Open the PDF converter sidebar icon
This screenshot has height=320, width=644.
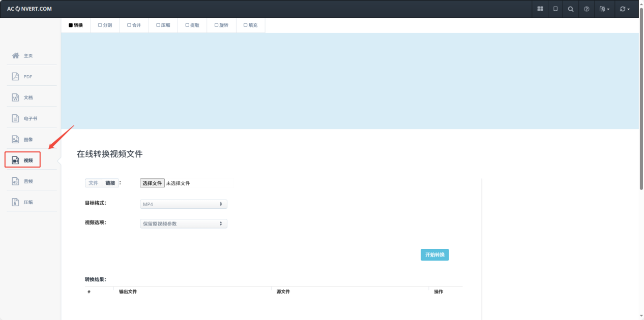click(x=15, y=76)
